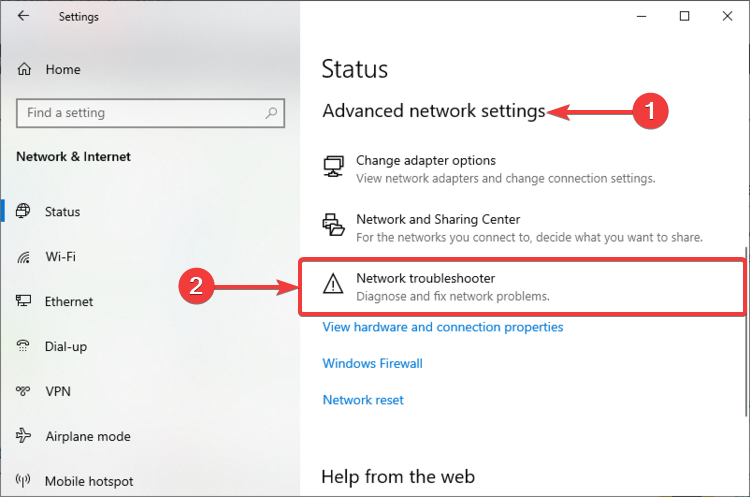Screen dimensions: 750x497
Task: Open View hardware and connection properties
Action: tap(443, 327)
